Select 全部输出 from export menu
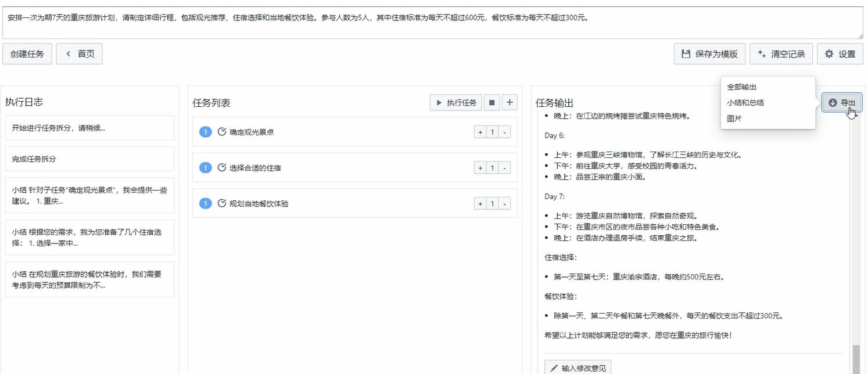 [x=742, y=87]
